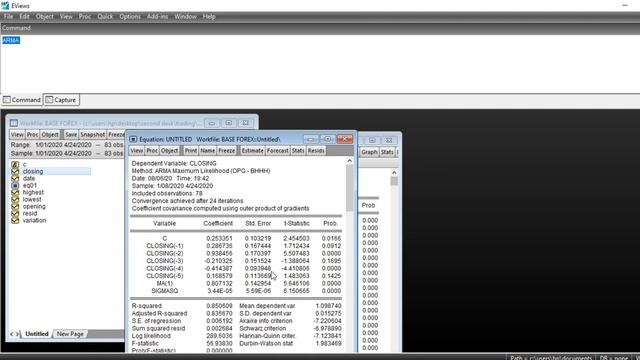Click the EViews application logo icon

[5, 5]
